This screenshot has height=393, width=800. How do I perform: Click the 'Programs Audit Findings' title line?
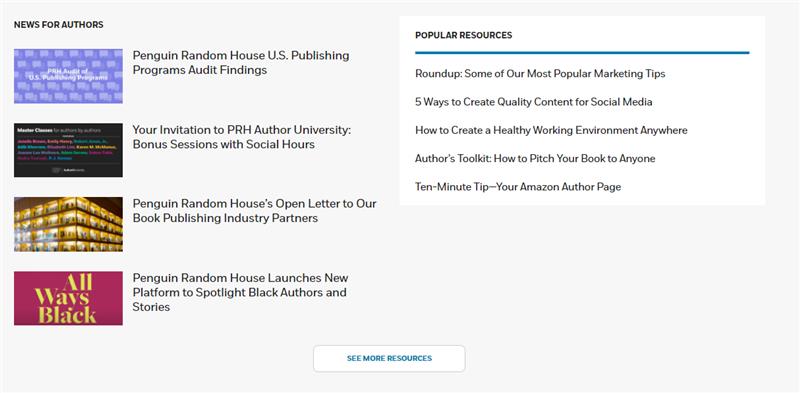click(199, 70)
